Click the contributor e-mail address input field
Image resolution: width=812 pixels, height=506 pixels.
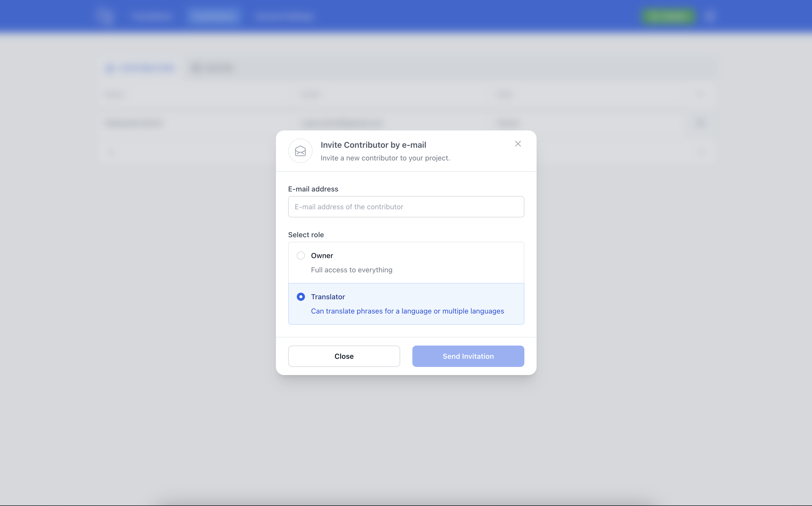click(x=406, y=206)
